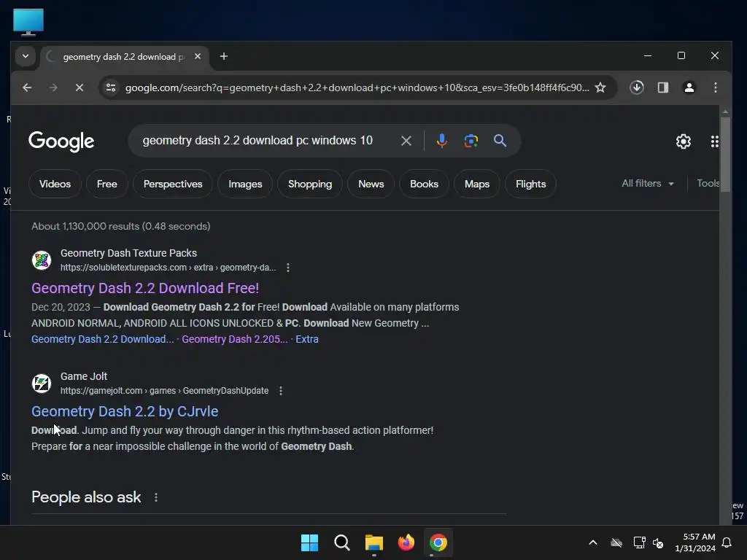Open site information icon in address bar

click(111, 87)
